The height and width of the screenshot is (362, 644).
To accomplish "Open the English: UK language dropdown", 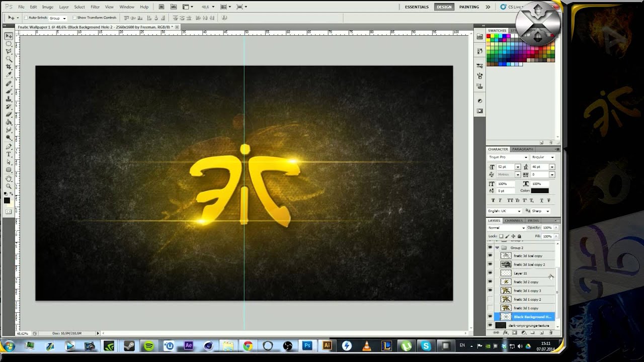I will coord(505,211).
